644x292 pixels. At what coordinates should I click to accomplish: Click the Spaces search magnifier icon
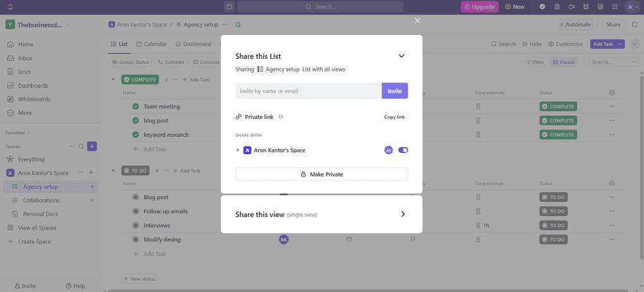pyautogui.click(x=81, y=147)
